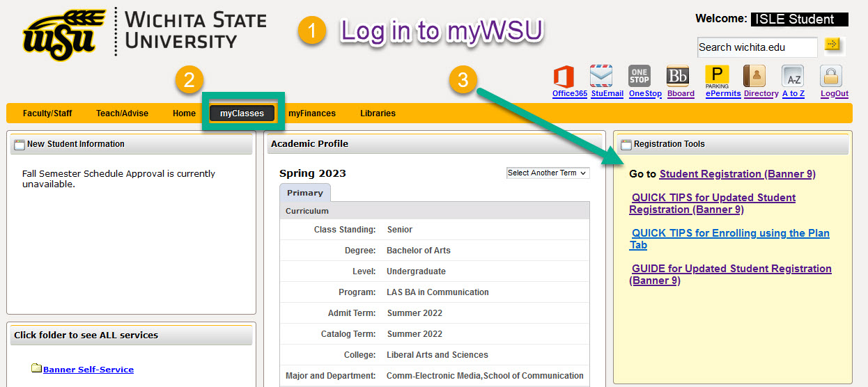Click the Banner Self-Service folder icon
Viewport: 868px width, 387px height.
click(36, 368)
